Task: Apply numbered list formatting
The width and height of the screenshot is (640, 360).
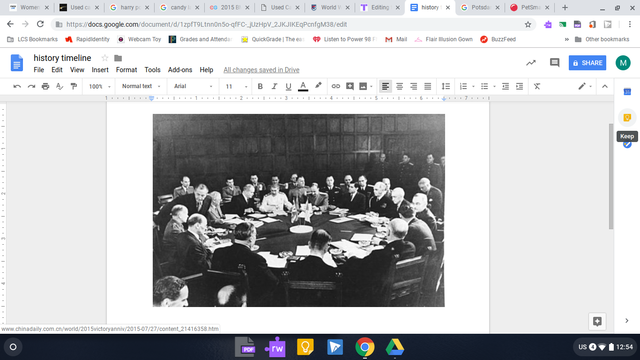Action: (463, 86)
